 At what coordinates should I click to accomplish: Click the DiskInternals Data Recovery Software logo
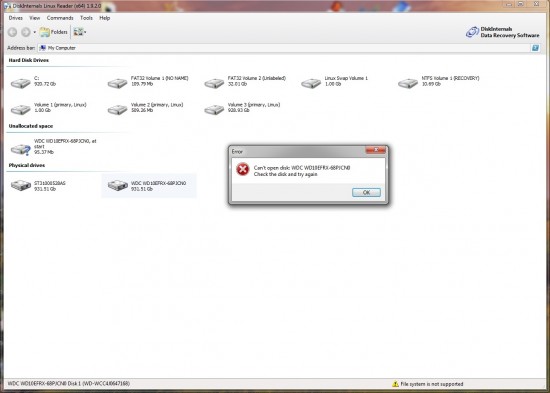tap(502, 32)
